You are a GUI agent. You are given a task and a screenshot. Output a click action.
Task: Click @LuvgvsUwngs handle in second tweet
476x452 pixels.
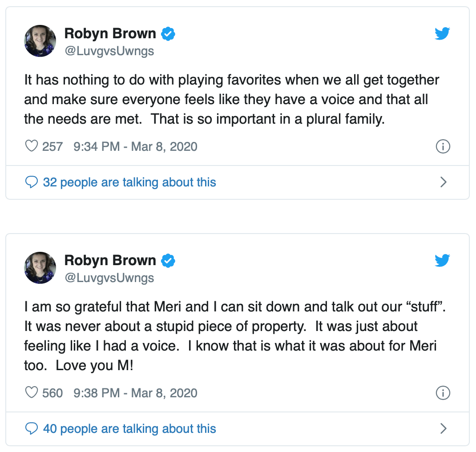click(109, 278)
